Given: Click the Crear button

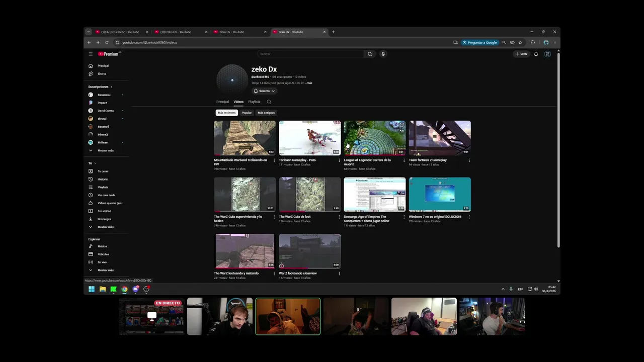Looking at the screenshot, I should pyautogui.click(x=521, y=54).
